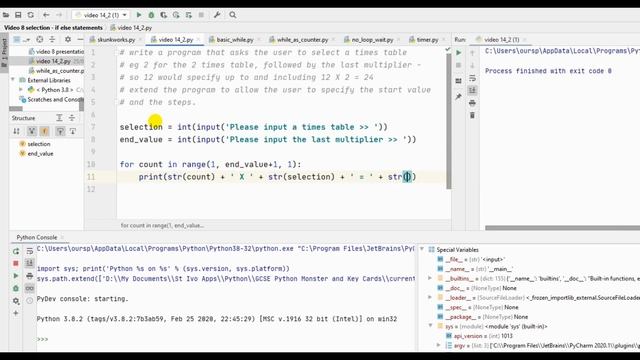The image size is (640, 360).
Task: Click the Profile icon in main toolbar
Action: (x=176, y=15)
